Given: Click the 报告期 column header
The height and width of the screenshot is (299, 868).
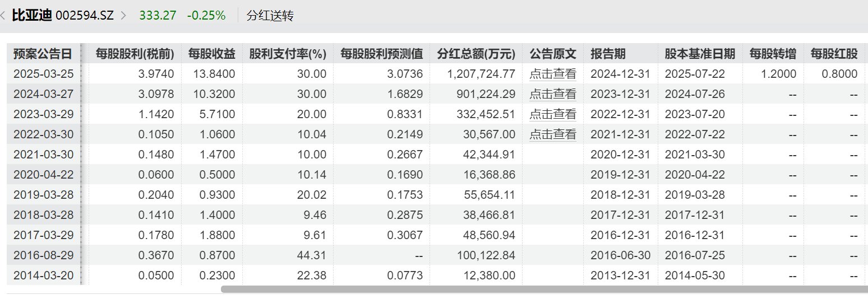Looking at the screenshot, I should (608, 54).
